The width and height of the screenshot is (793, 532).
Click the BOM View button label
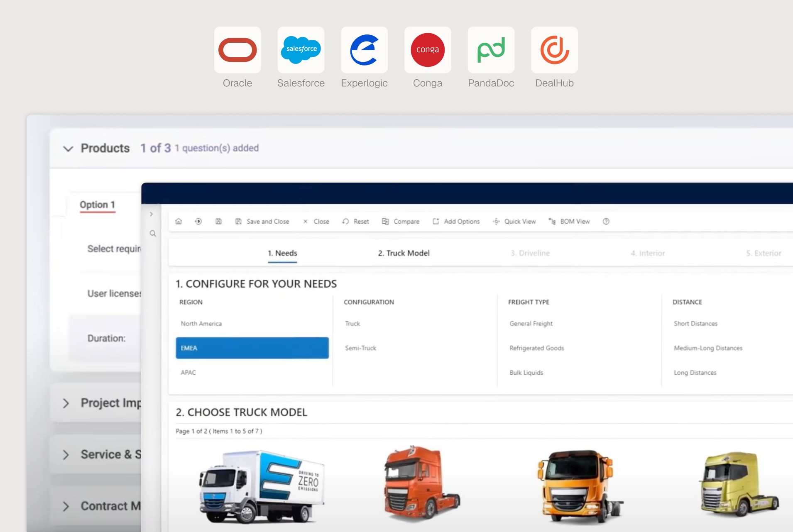[575, 222]
